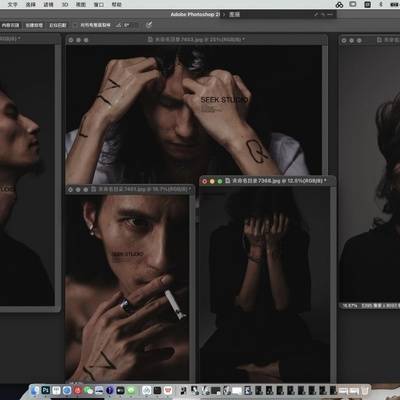Click the brush angle value field

click(131, 25)
